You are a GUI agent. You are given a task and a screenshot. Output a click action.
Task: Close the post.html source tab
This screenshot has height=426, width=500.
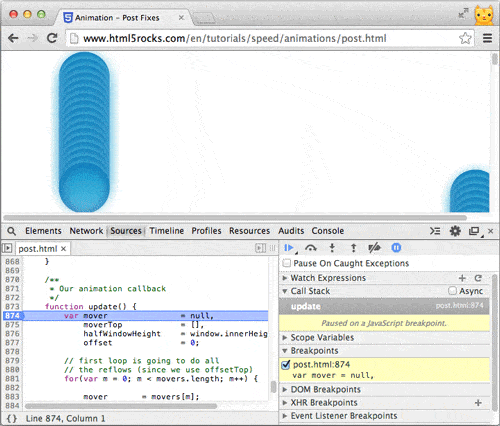pos(64,249)
